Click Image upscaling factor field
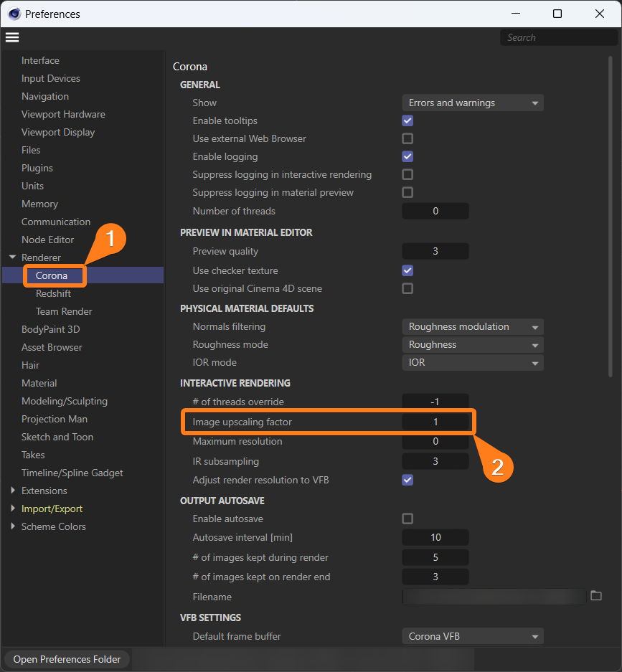 pyautogui.click(x=435, y=422)
